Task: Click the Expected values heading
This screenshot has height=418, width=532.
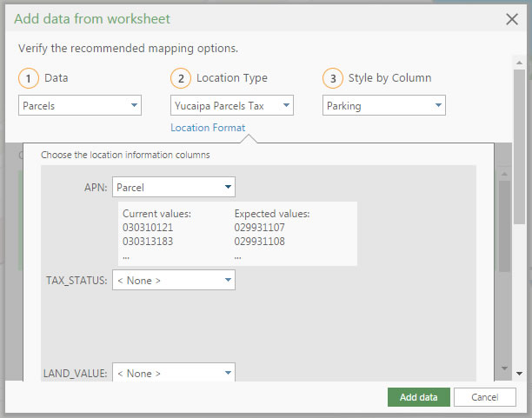Action: pyautogui.click(x=272, y=214)
